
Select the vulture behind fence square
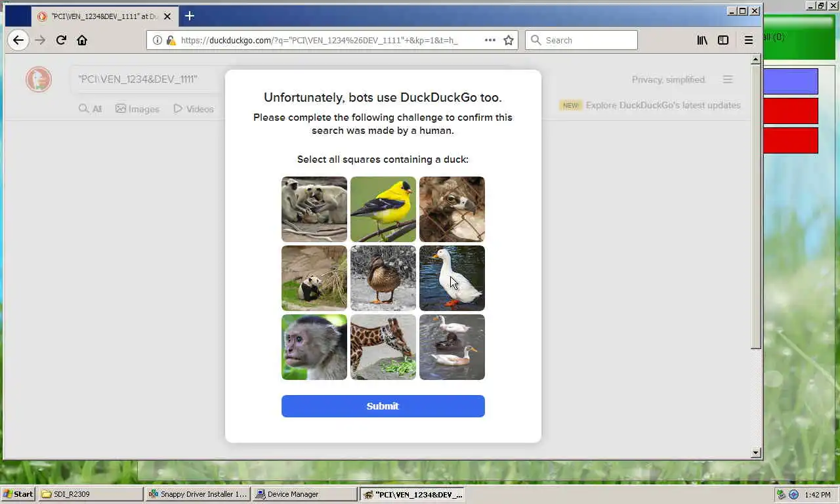(x=452, y=209)
